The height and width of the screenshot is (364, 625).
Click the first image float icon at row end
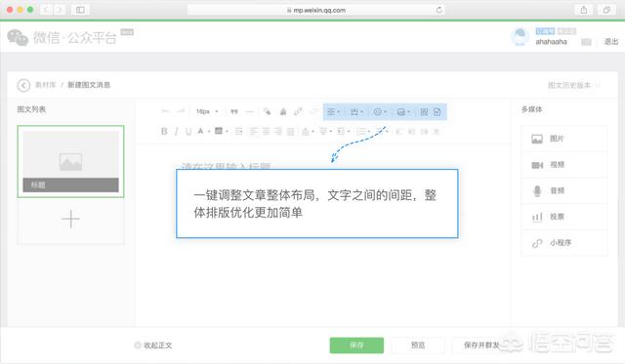[399, 131]
